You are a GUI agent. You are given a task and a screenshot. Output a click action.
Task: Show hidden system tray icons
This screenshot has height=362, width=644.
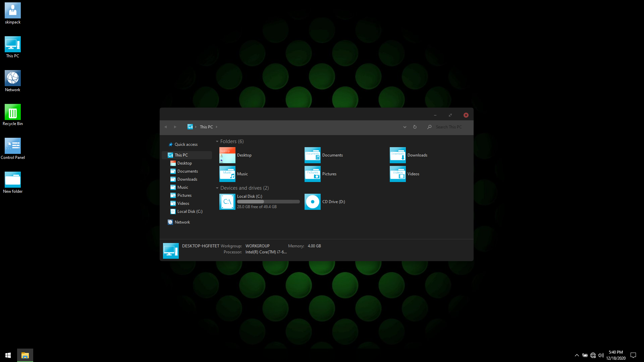577,355
